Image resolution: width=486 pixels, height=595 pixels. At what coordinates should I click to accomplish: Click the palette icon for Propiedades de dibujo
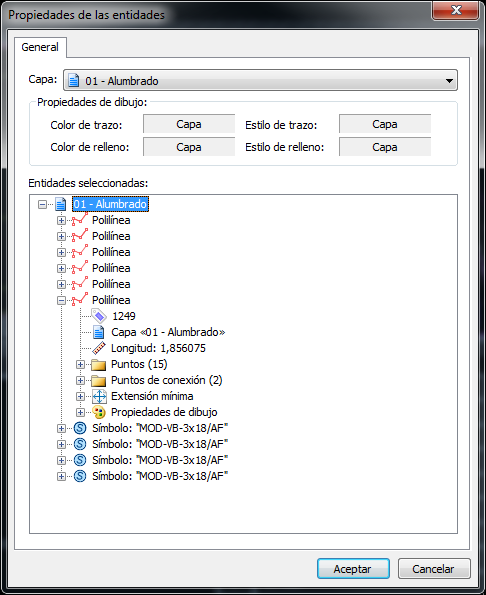click(x=99, y=412)
